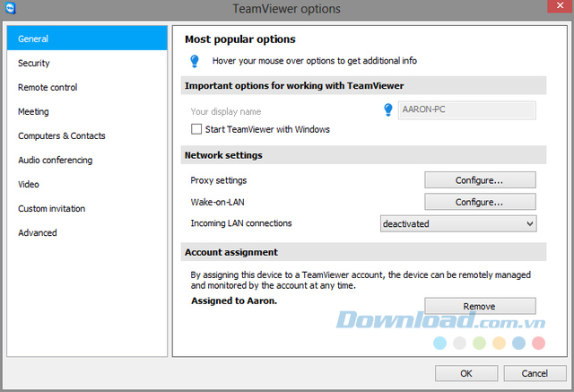This screenshot has width=574, height=392.
Task: Switch to Video settings
Action: 87,184
